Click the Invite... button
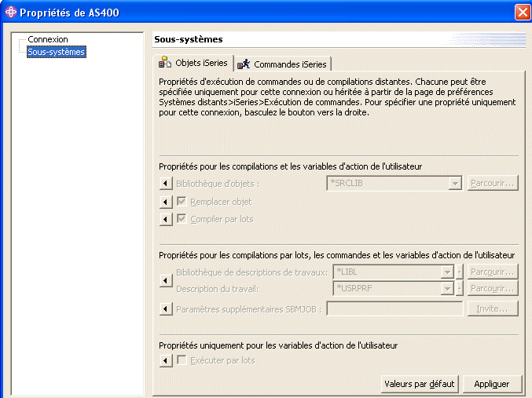This screenshot has height=398, width=532. click(493, 309)
